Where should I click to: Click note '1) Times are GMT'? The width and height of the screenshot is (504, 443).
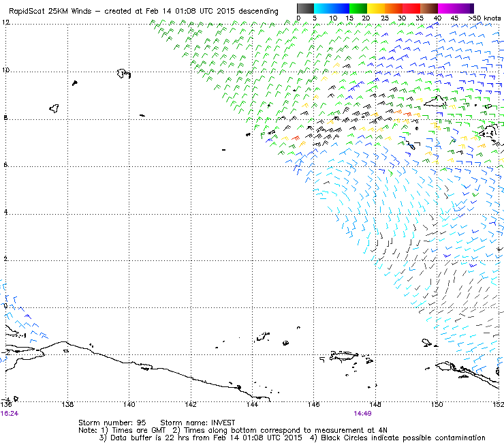point(133,431)
